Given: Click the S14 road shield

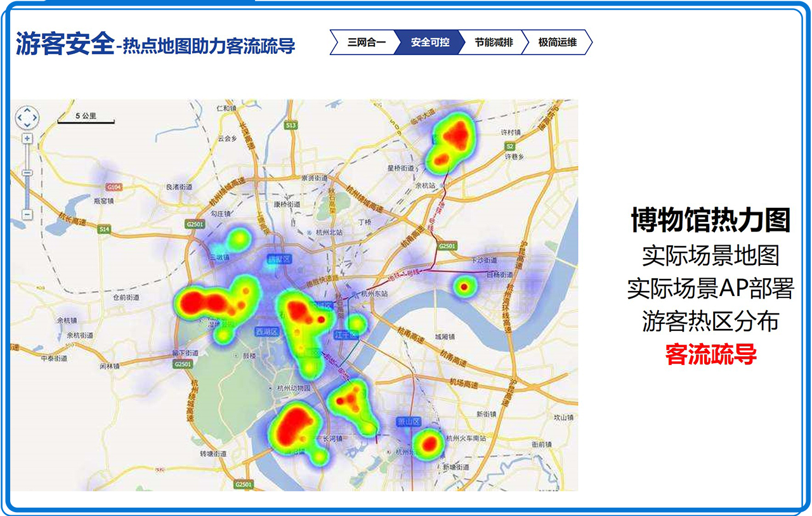Looking at the screenshot, I should pyautogui.click(x=104, y=229).
